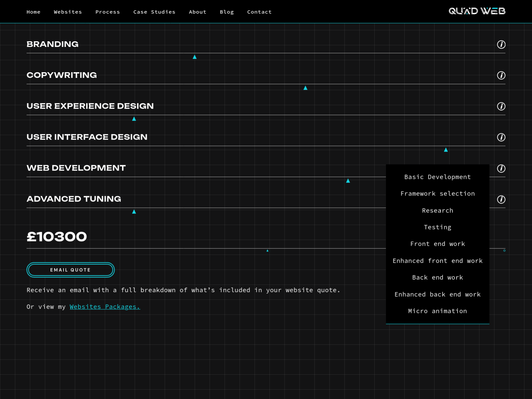
Task: Click the total price slider marker
Action: [267, 251]
